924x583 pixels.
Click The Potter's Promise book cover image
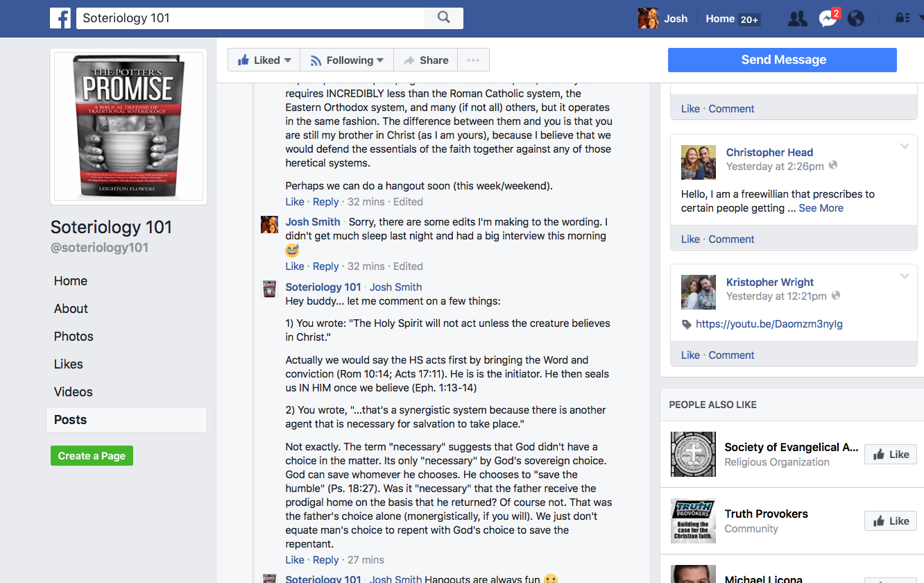128,127
